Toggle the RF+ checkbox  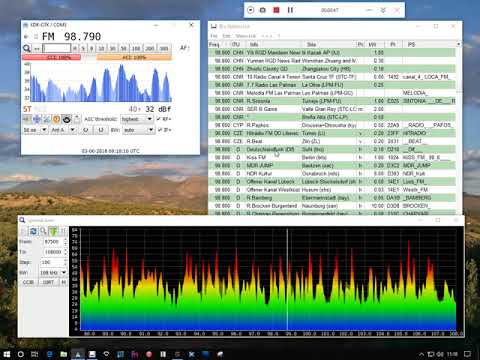164,119
